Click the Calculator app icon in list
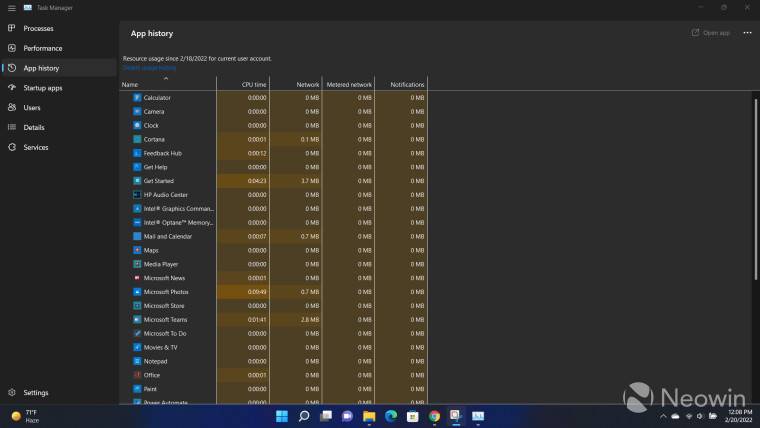Image resolution: width=760 pixels, height=428 pixels. point(137,98)
